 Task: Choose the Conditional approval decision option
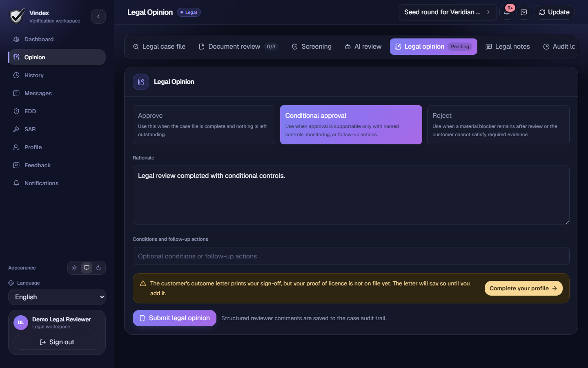click(x=351, y=125)
